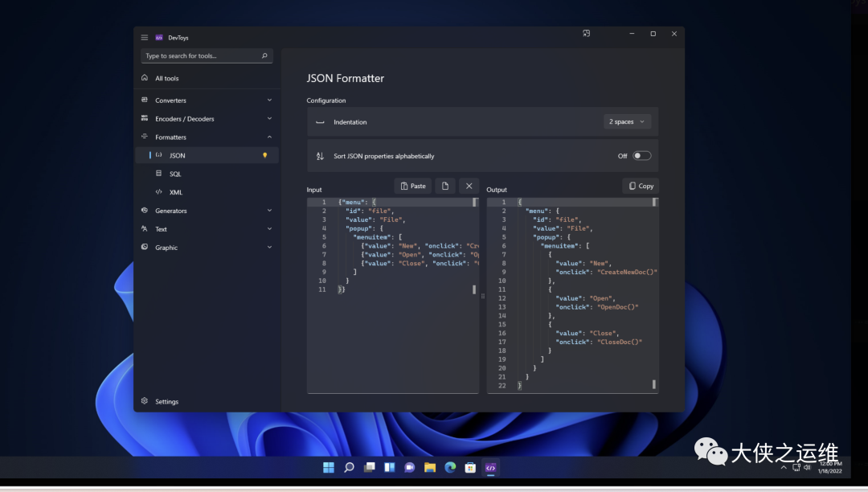Image resolution: width=868 pixels, height=492 pixels.
Task: Click the splitter grip between Input and Output
Action: (x=483, y=296)
